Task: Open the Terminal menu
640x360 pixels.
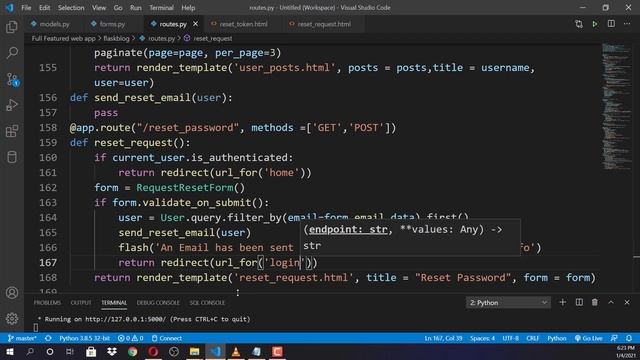Action: 161,8
